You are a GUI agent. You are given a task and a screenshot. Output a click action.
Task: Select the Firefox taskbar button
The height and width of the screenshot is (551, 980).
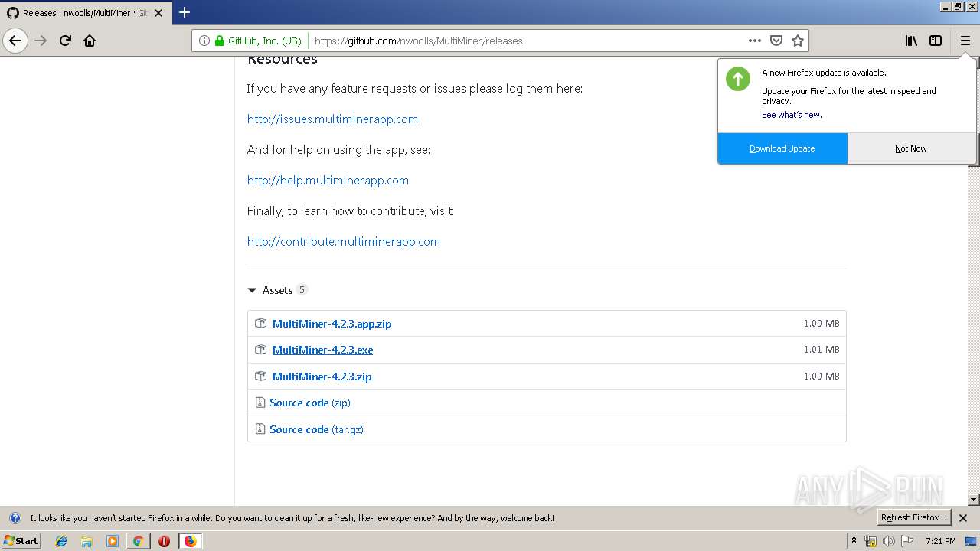[x=190, y=541]
